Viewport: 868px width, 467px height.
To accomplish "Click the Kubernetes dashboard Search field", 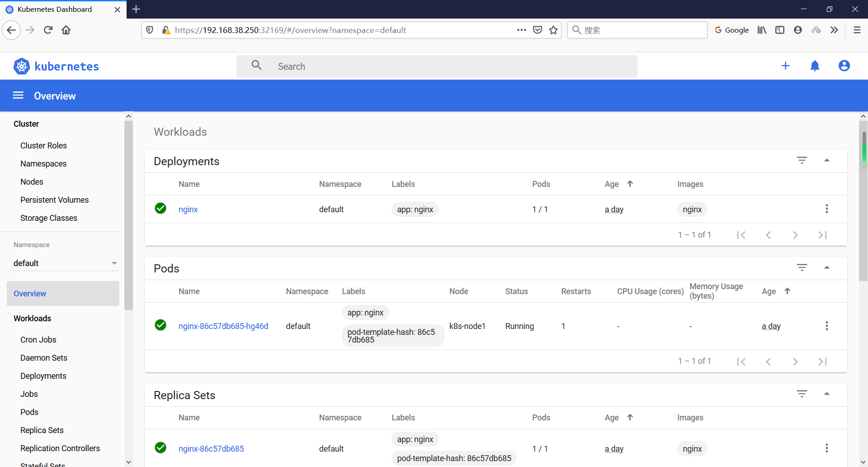I will (x=437, y=66).
